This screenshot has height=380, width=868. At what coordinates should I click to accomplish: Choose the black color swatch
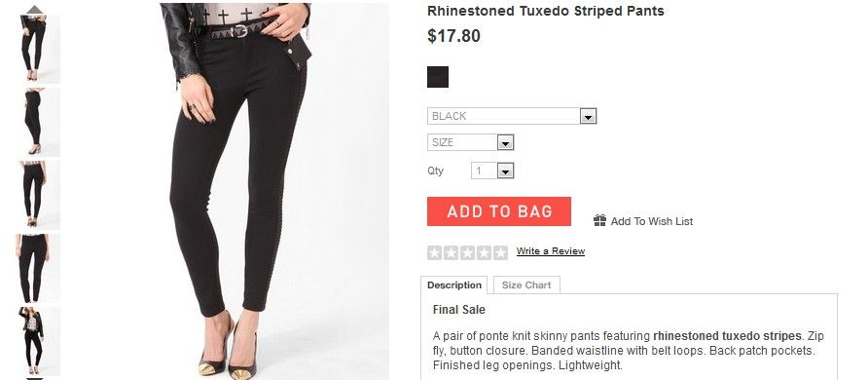438,77
